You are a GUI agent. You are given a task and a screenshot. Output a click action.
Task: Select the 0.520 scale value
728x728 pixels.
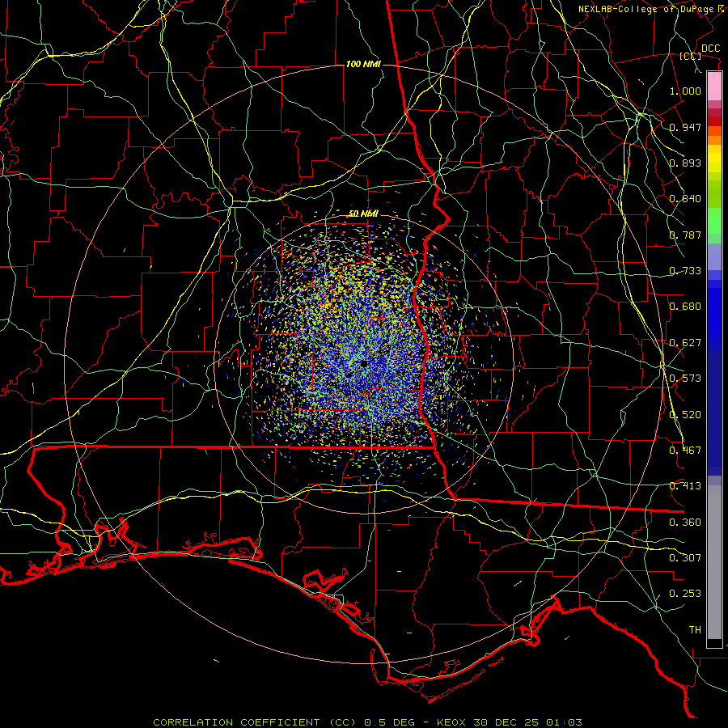(x=685, y=415)
